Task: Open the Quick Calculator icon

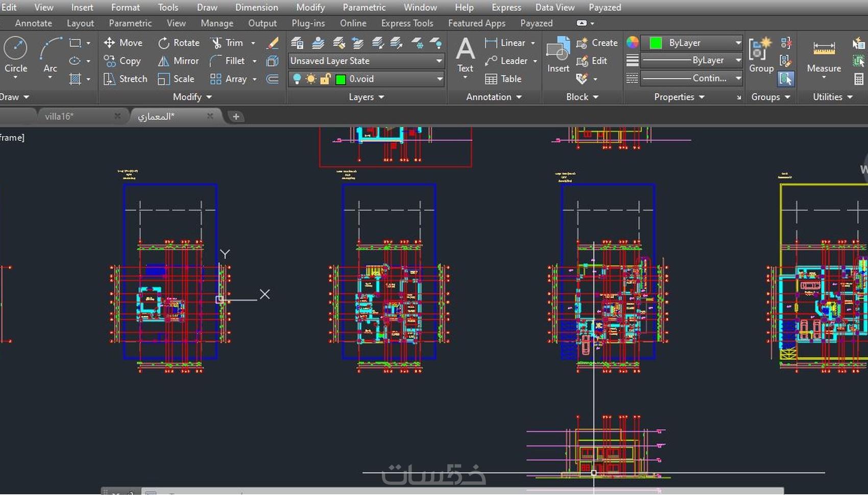Action: click(x=859, y=79)
